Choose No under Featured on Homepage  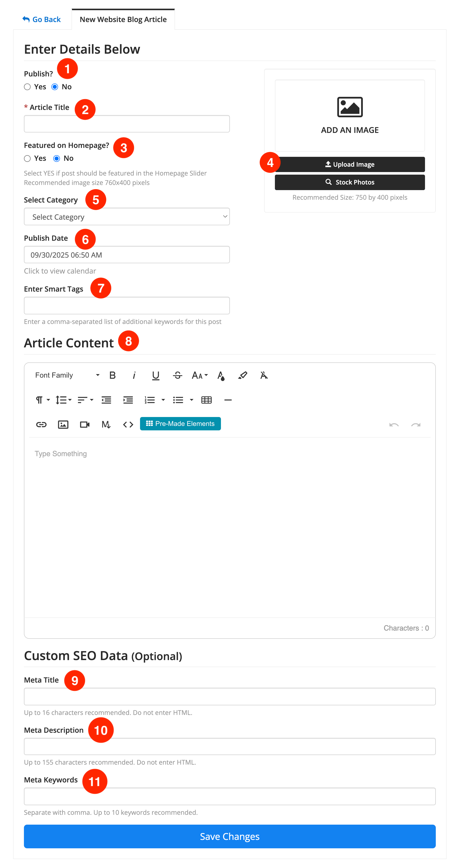tap(57, 158)
